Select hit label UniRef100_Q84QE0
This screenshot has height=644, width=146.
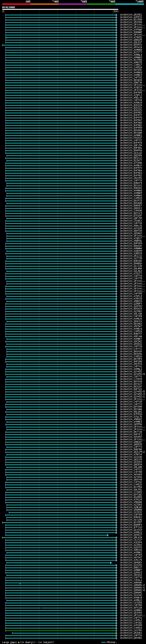click(x=131, y=562)
